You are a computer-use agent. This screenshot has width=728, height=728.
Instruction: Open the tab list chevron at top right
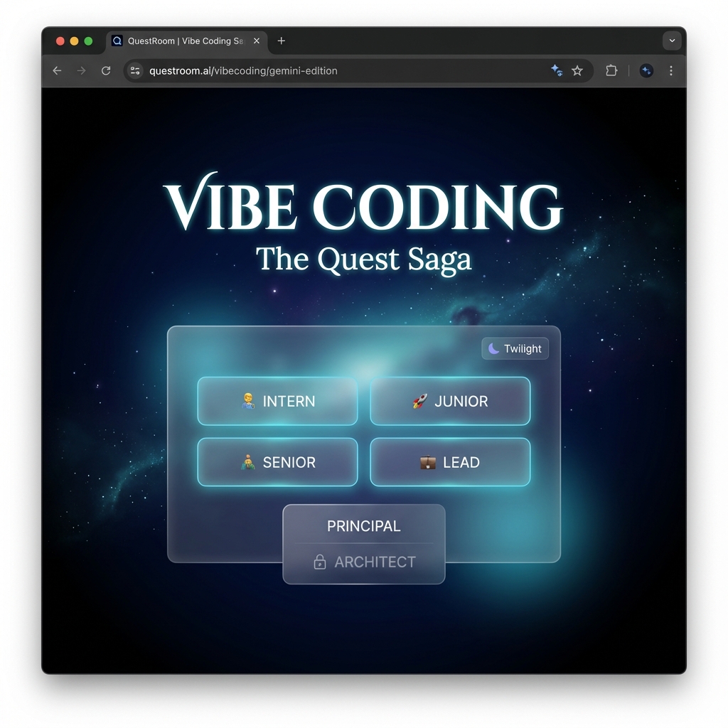click(x=672, y=41)
